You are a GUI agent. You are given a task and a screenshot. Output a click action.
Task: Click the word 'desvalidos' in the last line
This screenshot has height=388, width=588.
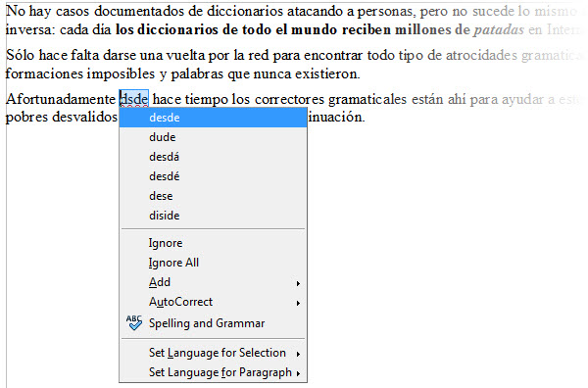(84, 117)
